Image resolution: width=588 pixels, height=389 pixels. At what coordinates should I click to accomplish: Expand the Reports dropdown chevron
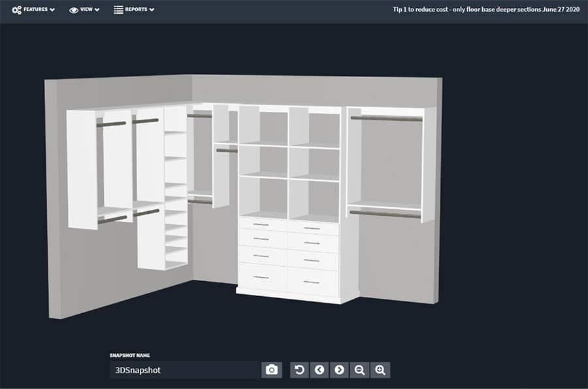pos(152,10)
